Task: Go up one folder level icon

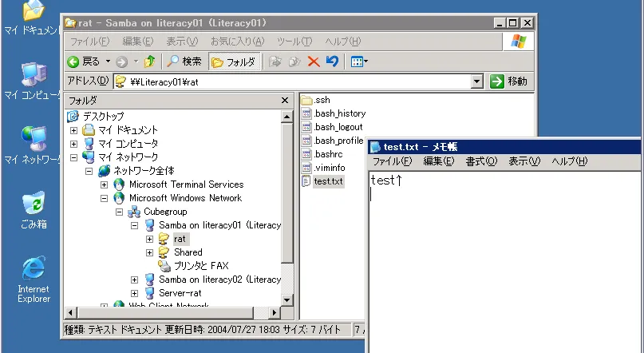Action: click(150, 61)
